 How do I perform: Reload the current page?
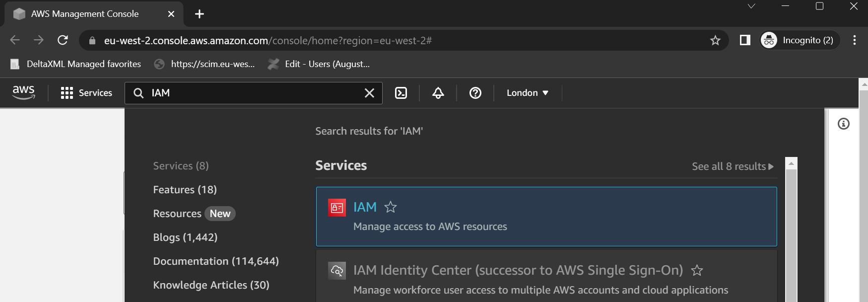[x=63, y=40]
